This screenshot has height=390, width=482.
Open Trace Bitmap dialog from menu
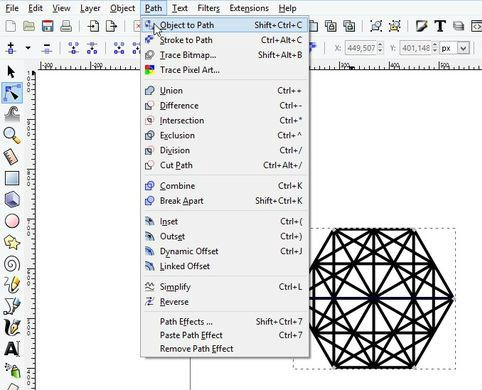225,55
